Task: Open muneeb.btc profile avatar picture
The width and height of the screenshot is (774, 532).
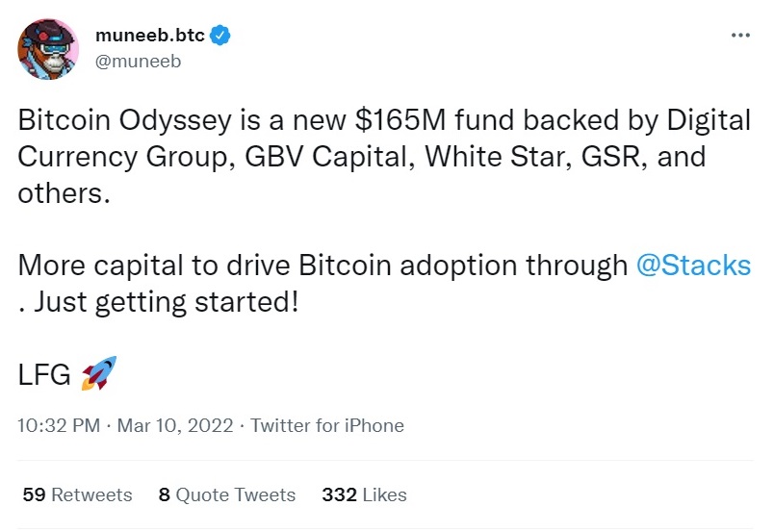Action: click(48, 49)
